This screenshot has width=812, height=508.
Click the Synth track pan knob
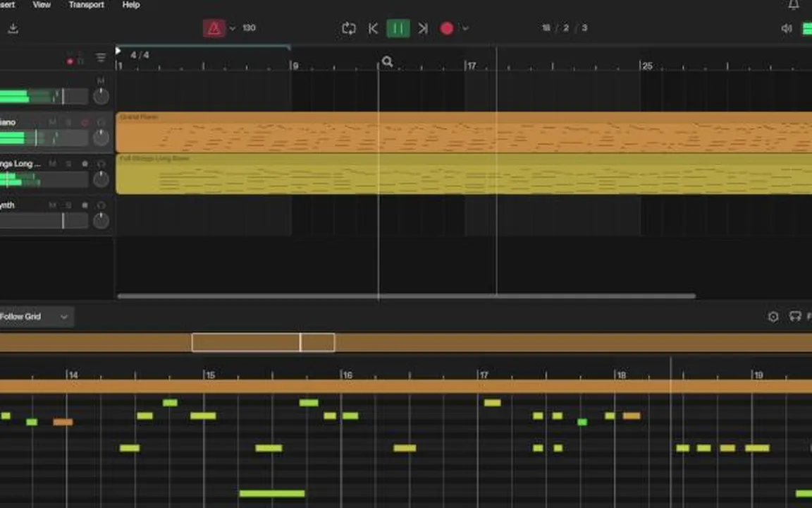[x=101, y=220]
